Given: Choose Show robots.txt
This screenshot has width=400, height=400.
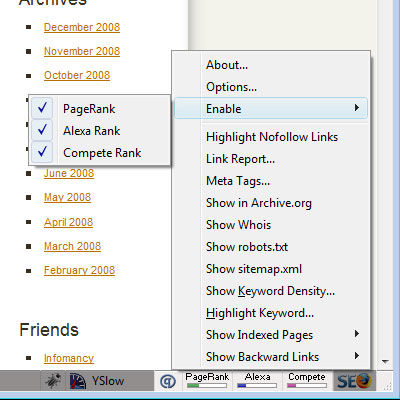Looking at the screenshot, I should click(271, 247).
